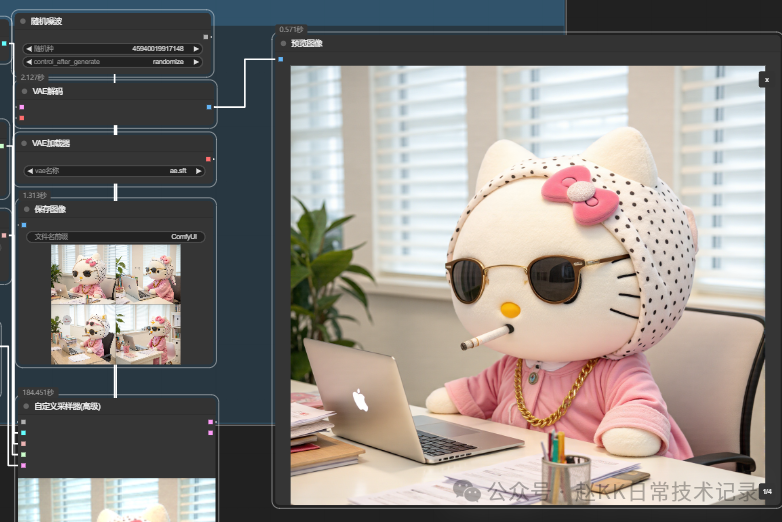The image size is (782, 522).
Task: Select the 自定义采样器(高级) node title
Action: (x=67, y=406)
